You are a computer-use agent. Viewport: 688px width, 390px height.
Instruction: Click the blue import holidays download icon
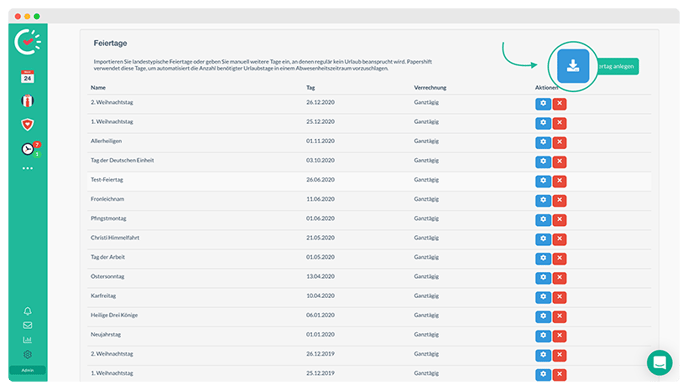click(x=573, y=66)
